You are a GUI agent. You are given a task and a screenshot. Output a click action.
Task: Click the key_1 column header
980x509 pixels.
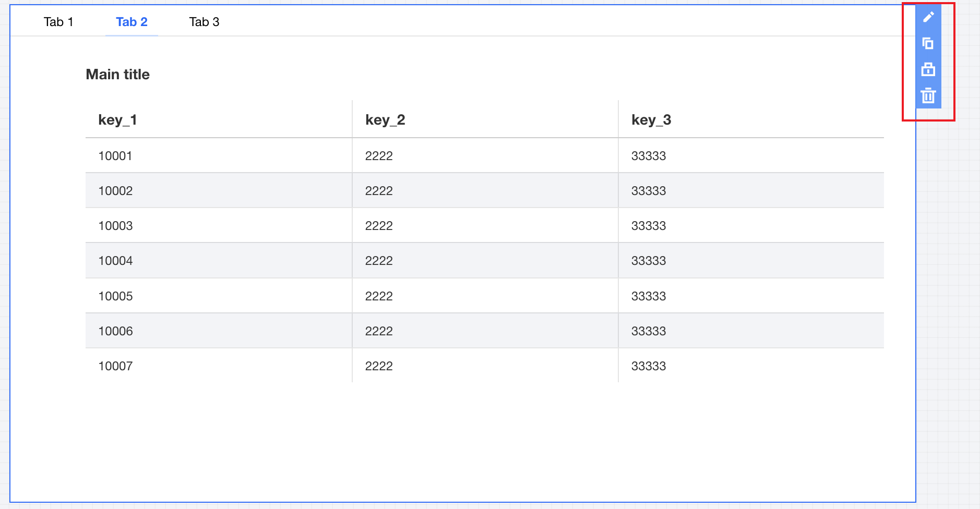pos(117,120)
